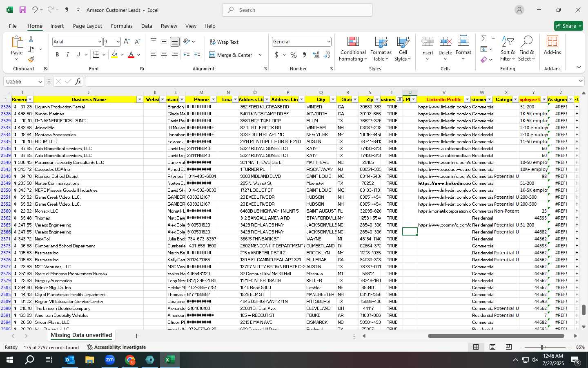Click the Percent Style icon
The image size is (588, 368).
click(x=294, y=55)
